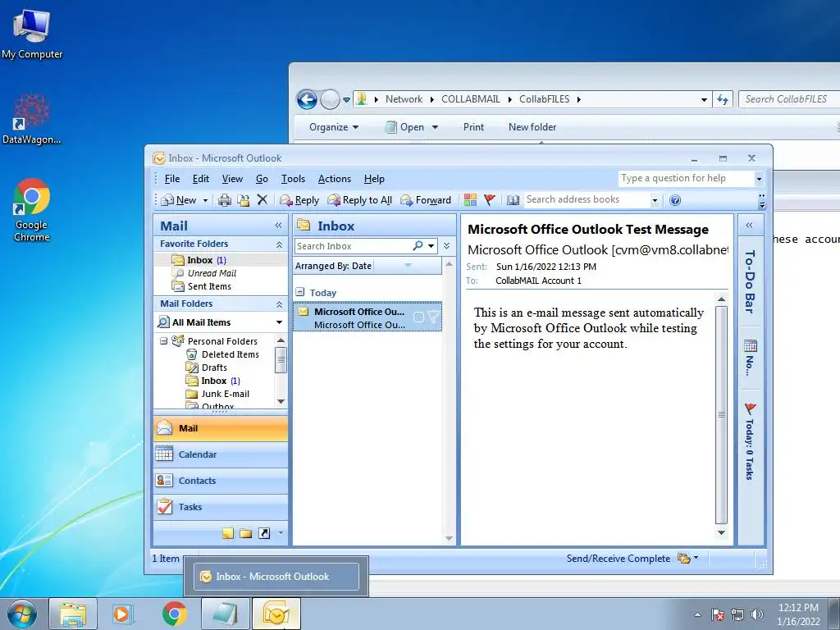Click the folder tree scrollbar thumb
The width and height of the screenshot is (840, 630).
(281, 359)
